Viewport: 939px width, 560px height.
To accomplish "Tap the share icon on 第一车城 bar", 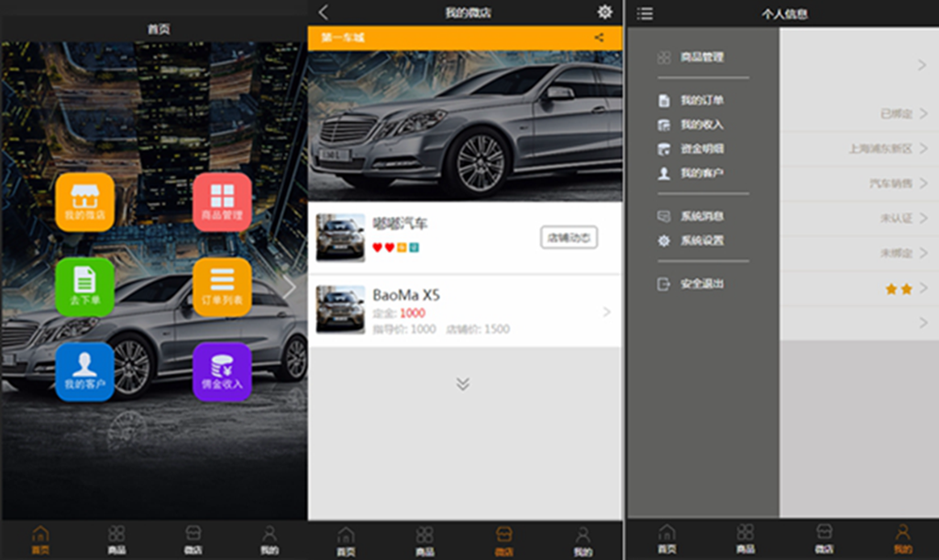I will (x=599, y=38).
